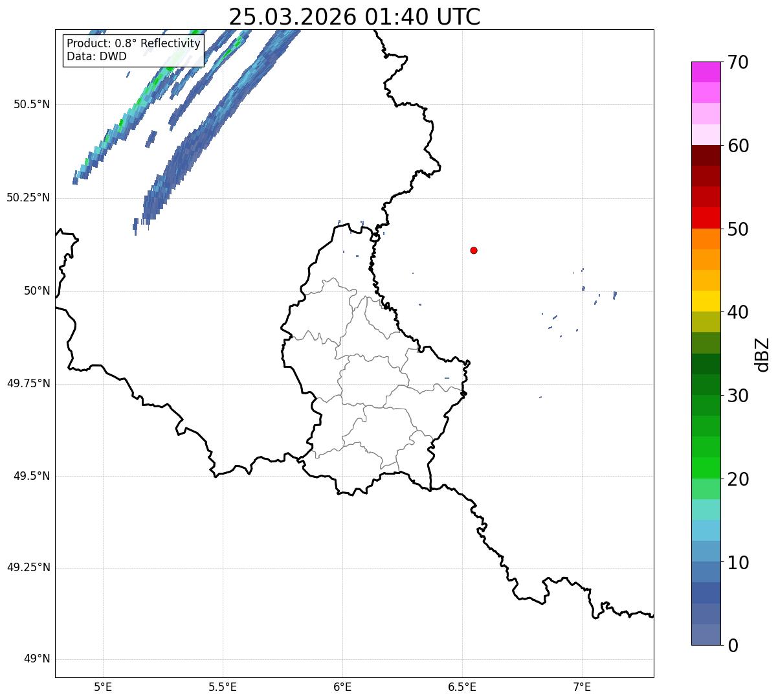Pick the bright green swatch above 20
778x700 pixels.
(706, 468)
